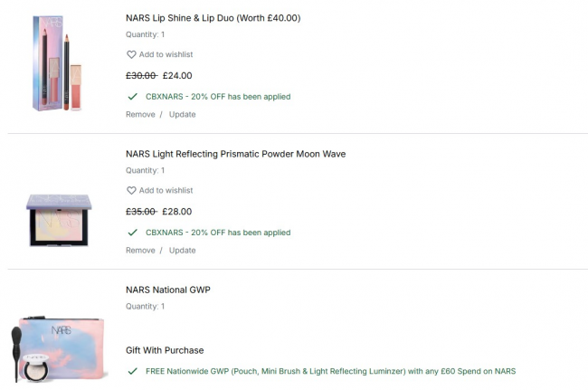Click the heart icon under NARS Lip Duo
Screen dimensions: 588x390
pos(131,55)
